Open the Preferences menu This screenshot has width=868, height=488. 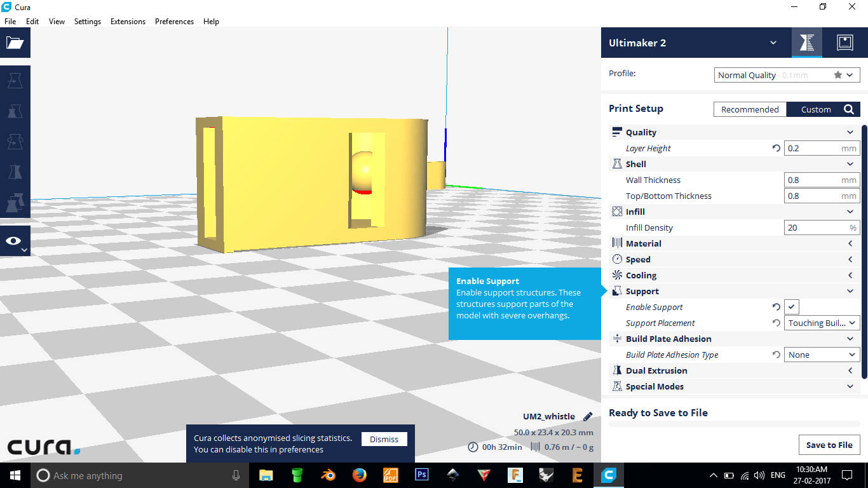click(174, 21)
